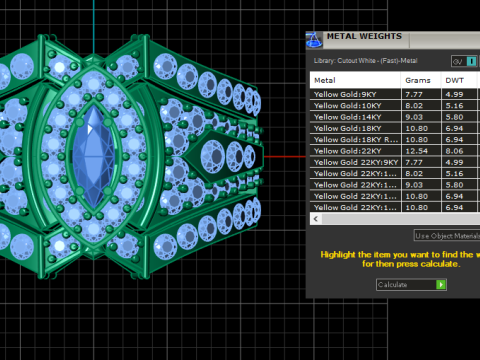Sort by the Metal column header
The width and height of the screenshot is (480, 360).
tap(355, 80)
